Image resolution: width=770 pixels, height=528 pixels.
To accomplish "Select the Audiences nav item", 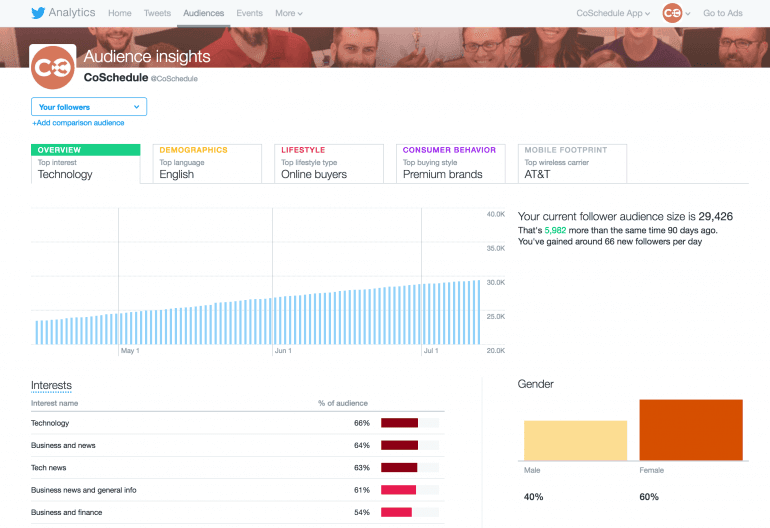I will [x=204, y=13].
